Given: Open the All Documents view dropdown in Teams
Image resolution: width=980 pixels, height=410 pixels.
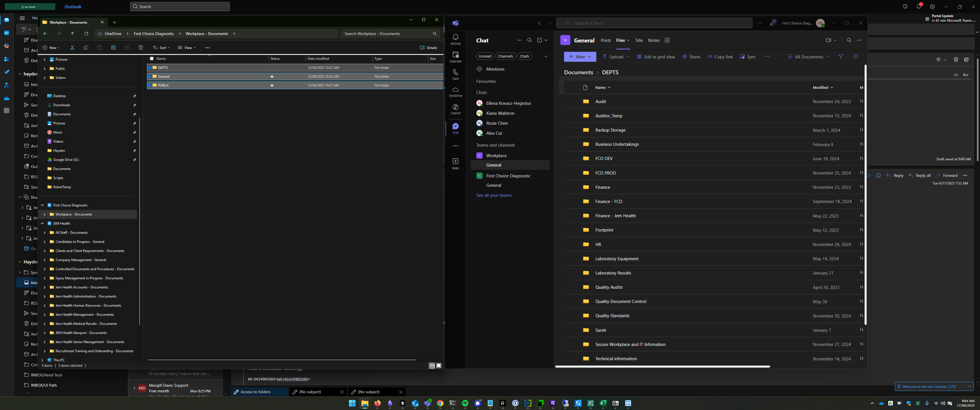Looking at the screenshot, I should tap(808, 57).
